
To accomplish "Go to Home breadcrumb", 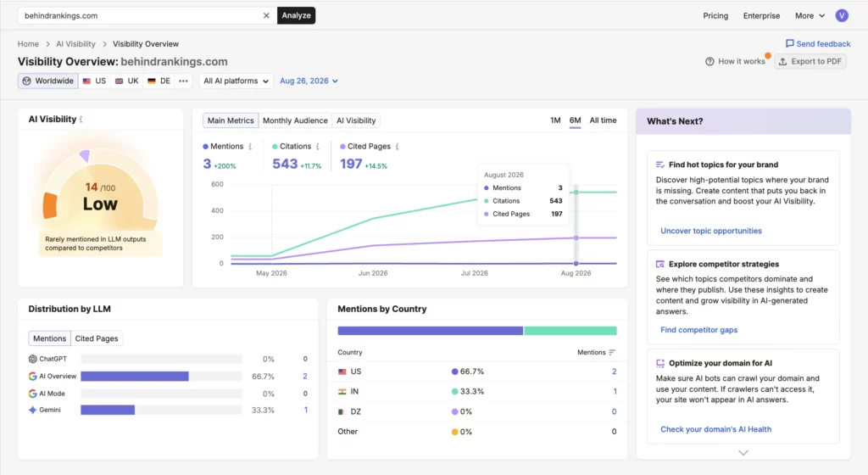I will (28, 44).
